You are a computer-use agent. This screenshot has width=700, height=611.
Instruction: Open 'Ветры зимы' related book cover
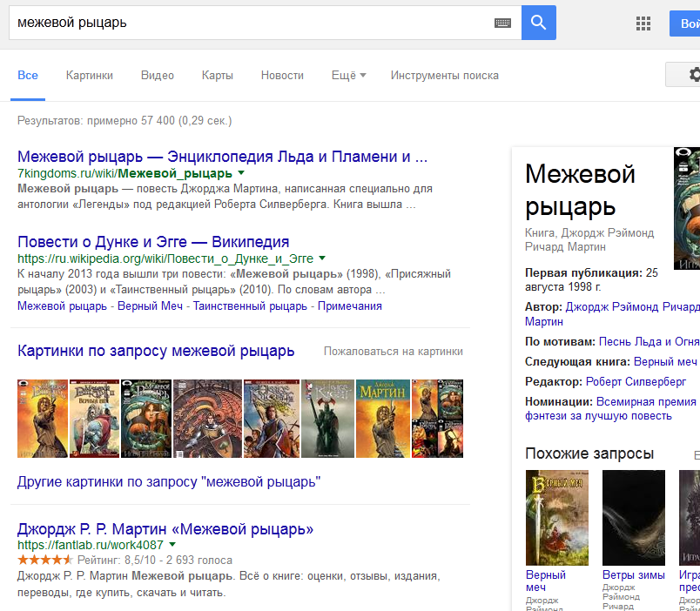pyautogui.click(x=634, y=518)
